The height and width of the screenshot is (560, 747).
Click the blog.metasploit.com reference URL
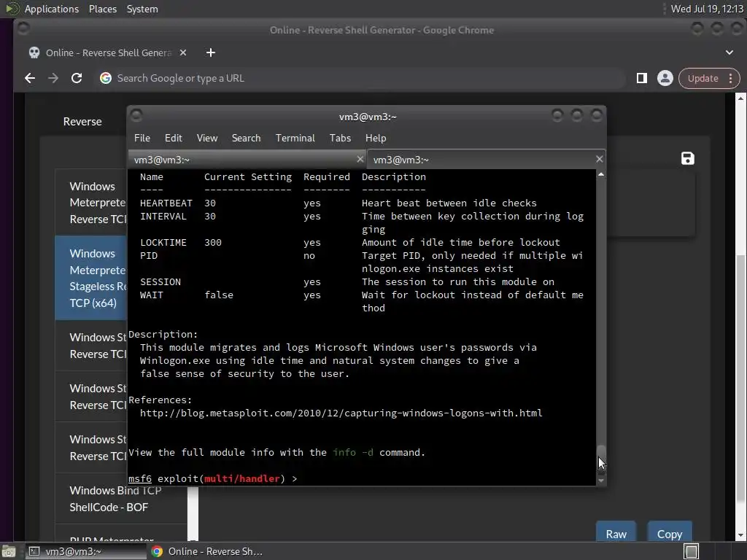click(x=341, y=413)
